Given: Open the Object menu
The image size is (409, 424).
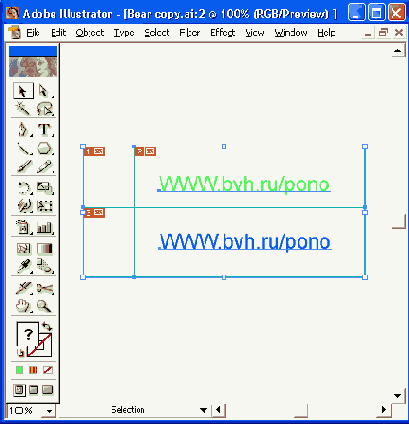Looking at the screenshot, I should point(90,33).
